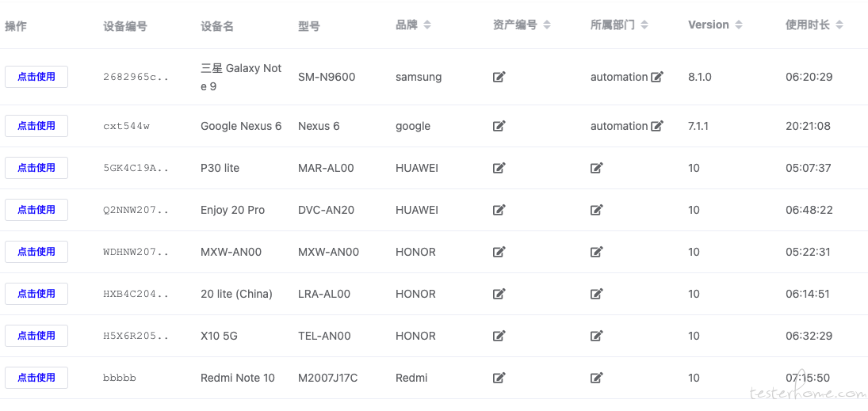Edit automation department on Samsung row

click(x=657, y=77)
